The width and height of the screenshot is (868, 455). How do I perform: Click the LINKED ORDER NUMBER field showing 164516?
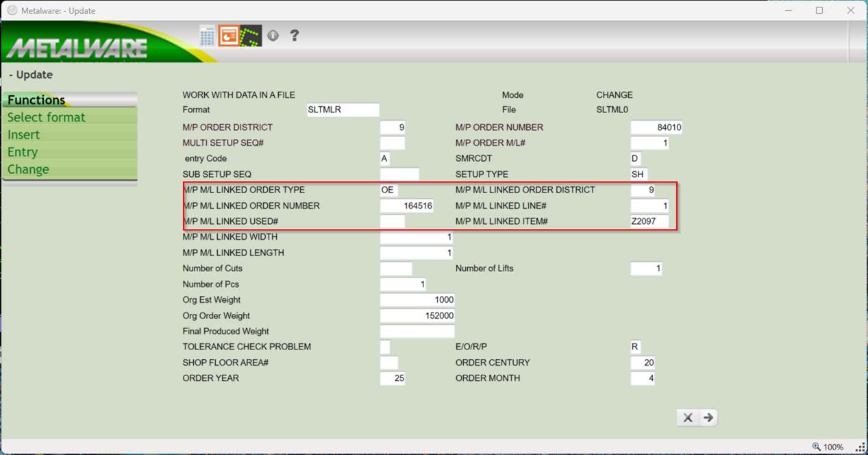(x=407, y=206)
